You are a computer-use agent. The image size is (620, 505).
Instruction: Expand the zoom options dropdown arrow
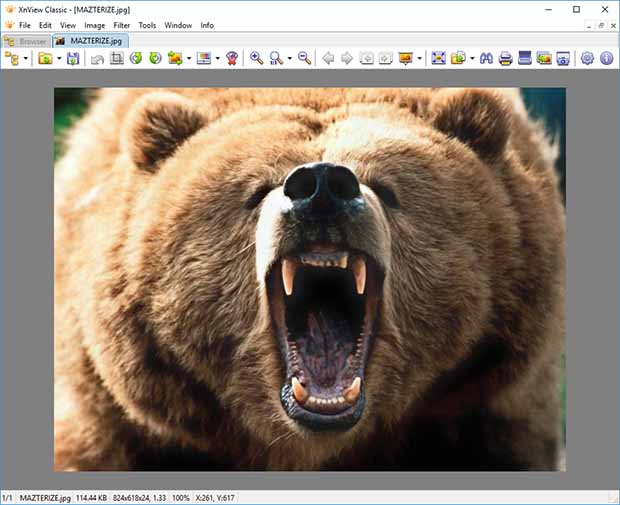click(289, 59)
